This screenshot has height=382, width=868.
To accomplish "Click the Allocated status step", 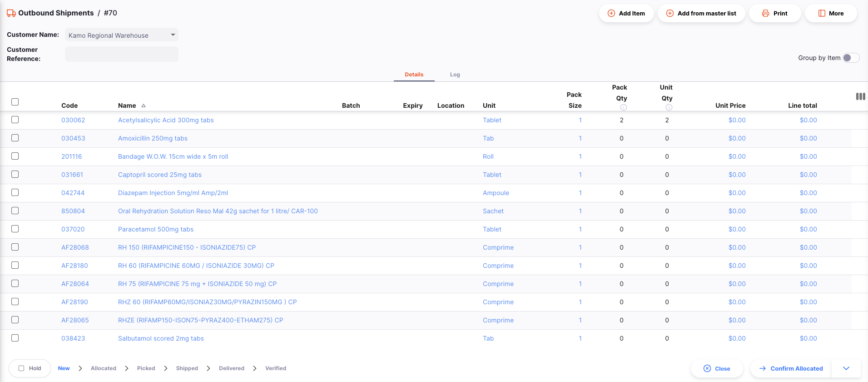I will coord(104,368).
